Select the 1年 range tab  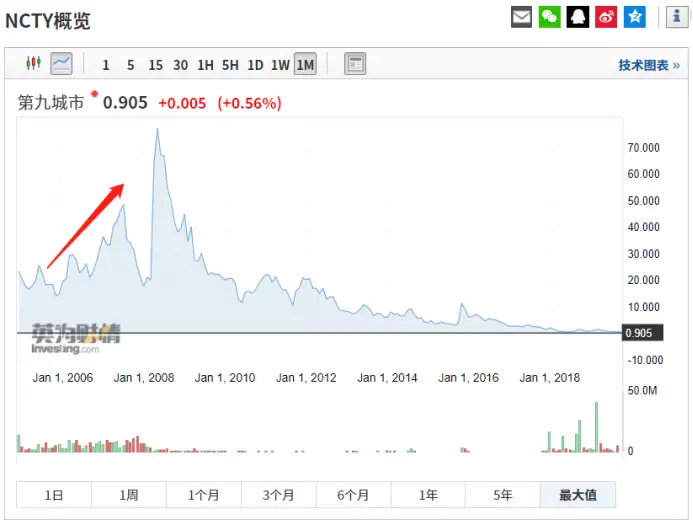pyautogui.click(x=428, y=495)
